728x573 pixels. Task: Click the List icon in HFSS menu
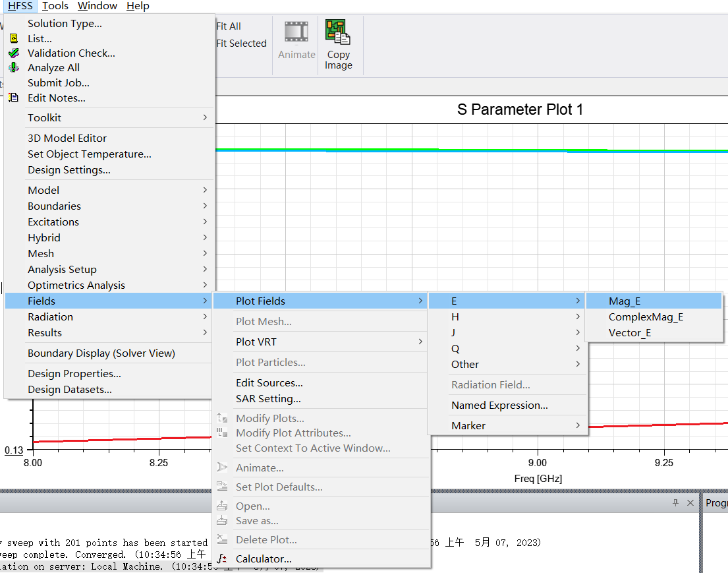pos(14,38)
